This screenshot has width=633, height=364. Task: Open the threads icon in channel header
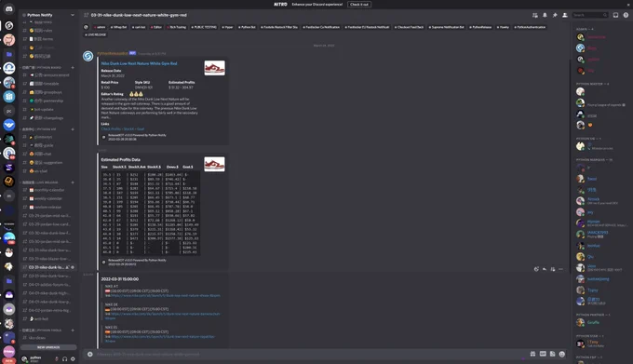[535, 15]
